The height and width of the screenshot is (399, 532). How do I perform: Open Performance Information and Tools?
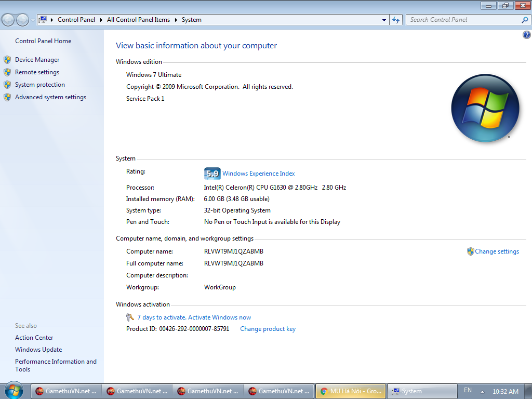click(x=56, y=365)
